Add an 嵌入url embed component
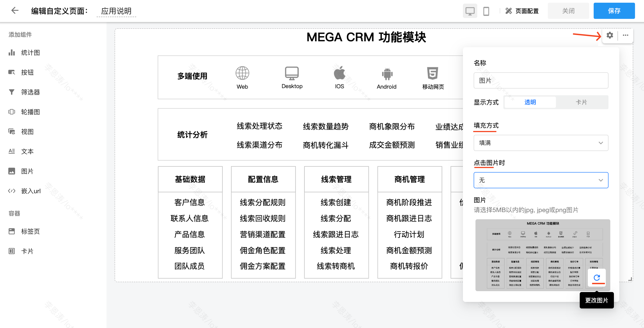The width and height of the screenshot is (644, 328). coord(24,191)
